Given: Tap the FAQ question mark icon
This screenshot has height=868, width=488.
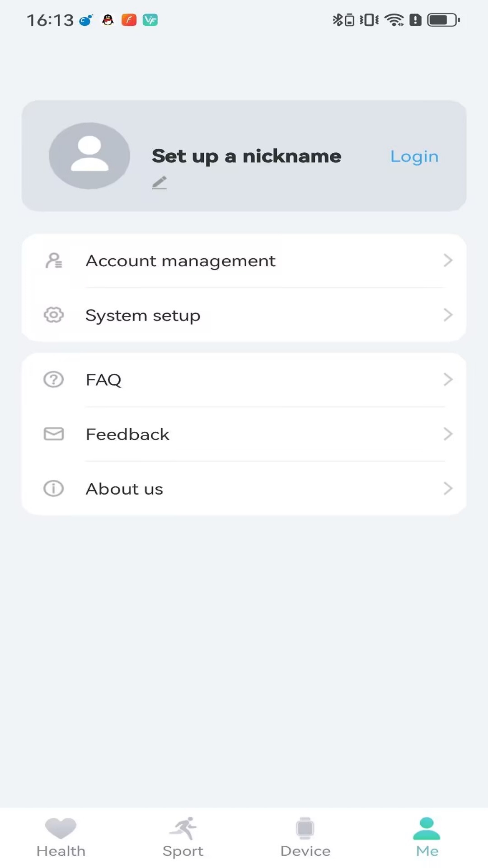Looking at the screenshot, I should pyautogui.click(x=54, y=379).
